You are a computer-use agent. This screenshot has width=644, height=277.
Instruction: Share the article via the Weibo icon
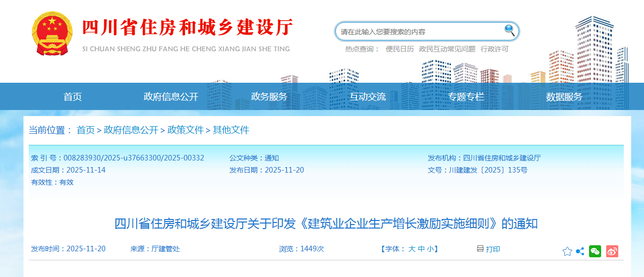612,251
